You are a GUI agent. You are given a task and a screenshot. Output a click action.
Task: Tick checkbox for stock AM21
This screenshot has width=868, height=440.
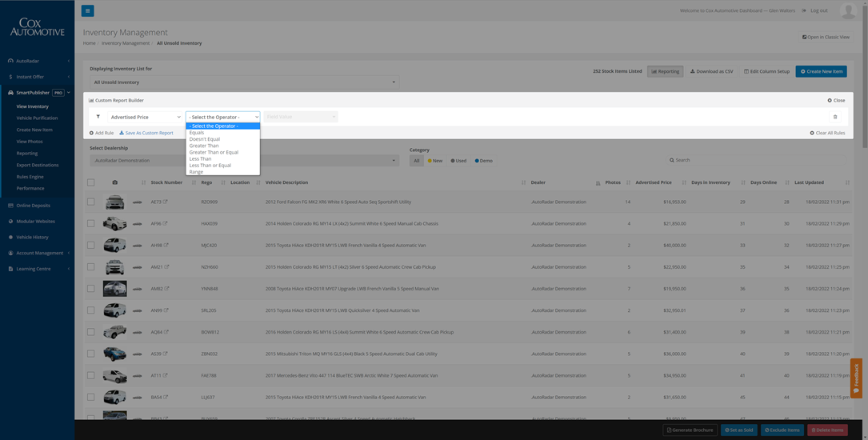click(90, 266)
